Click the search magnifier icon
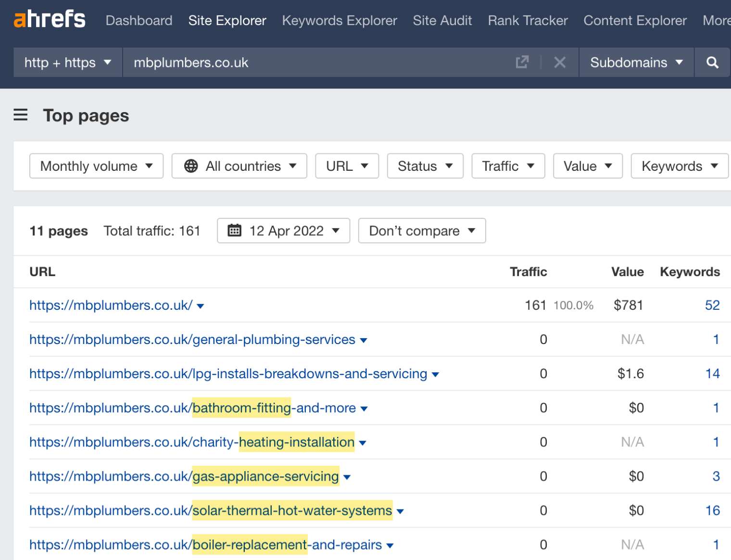Image resolution: width=731 pixels, height=560 pixels. point(712,62)
